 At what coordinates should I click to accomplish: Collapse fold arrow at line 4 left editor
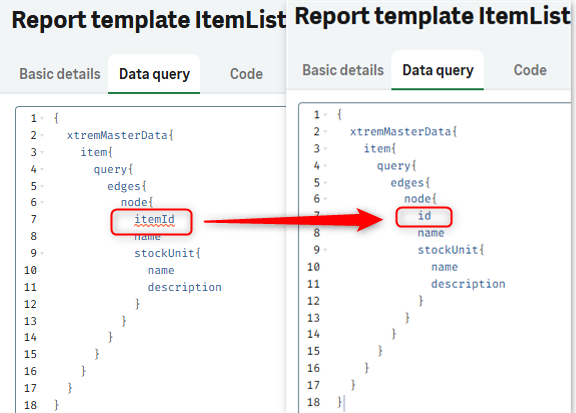click(42, 169)
